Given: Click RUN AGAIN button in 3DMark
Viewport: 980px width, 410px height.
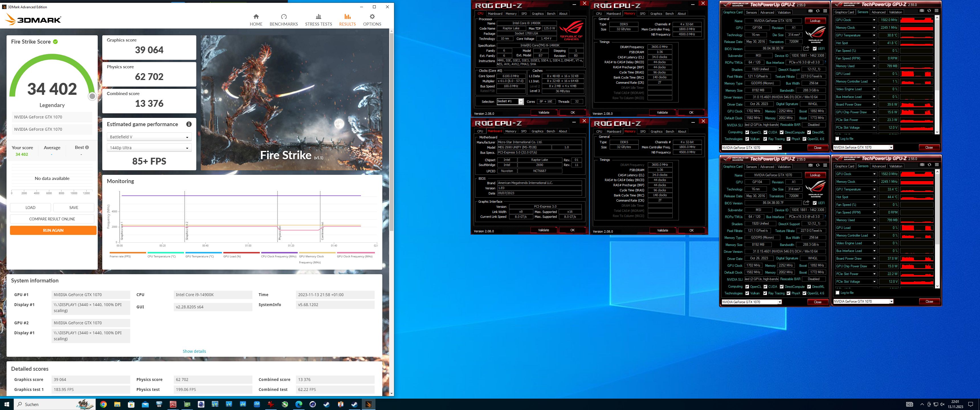Looking at the screenshot, I should coord(53,230).
